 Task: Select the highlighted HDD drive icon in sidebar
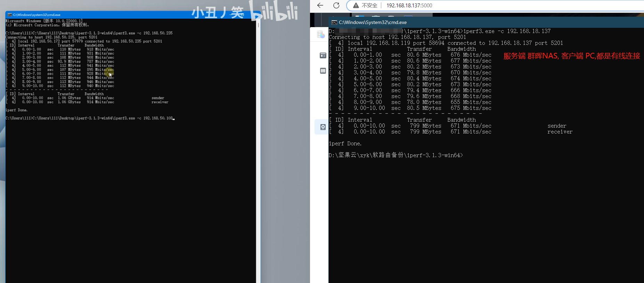click(x=323, y=127)
